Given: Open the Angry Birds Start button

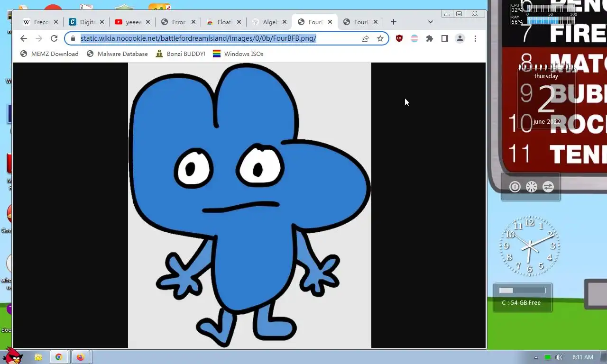Looking at the screenshot, I should pyautogui.click(x=12, y=356).
